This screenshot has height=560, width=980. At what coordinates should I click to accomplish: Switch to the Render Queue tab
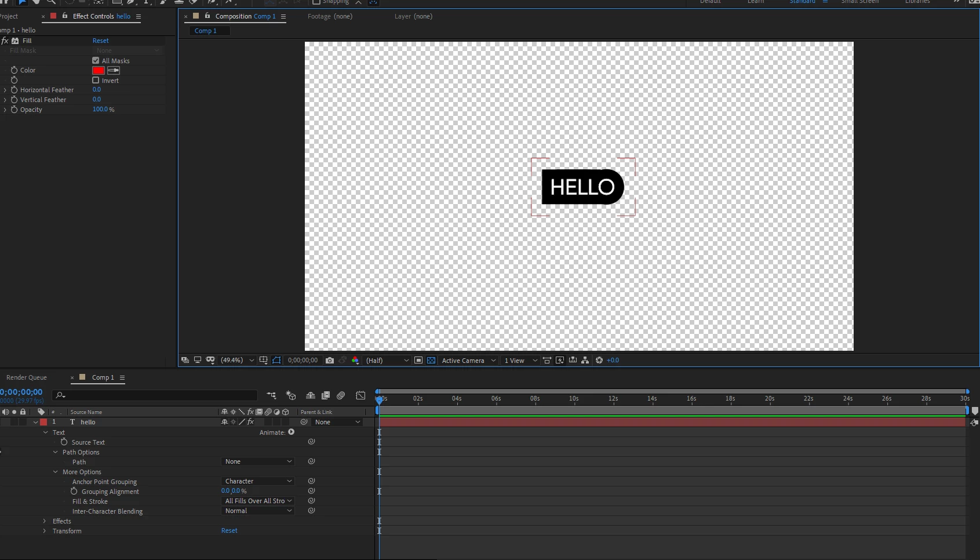pyautogui.click(x=27, y=377)
